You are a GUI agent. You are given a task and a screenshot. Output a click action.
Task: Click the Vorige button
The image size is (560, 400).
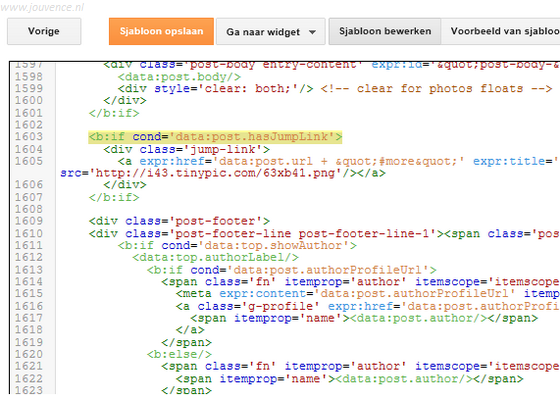[x=44, y=31]
